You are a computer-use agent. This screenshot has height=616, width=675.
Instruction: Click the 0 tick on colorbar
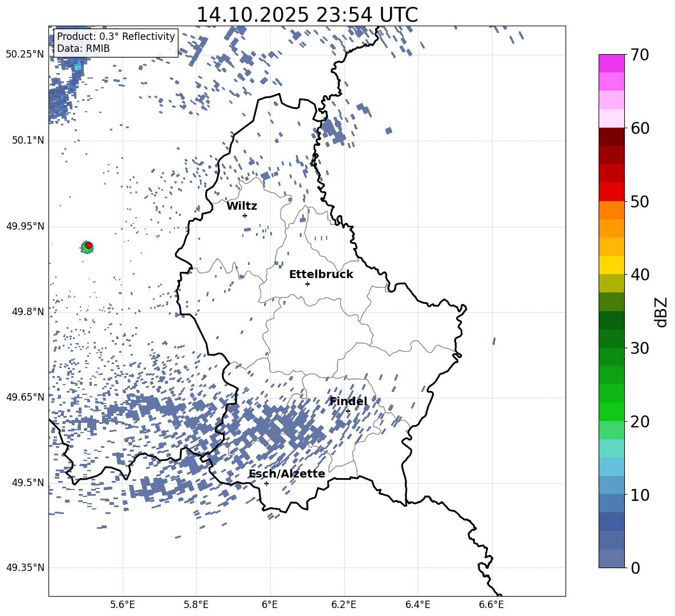(x=635, y=568)
